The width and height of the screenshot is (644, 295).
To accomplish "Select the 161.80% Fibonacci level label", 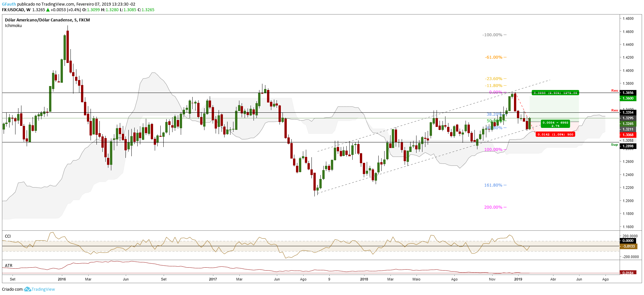I will tap(493, 185).
